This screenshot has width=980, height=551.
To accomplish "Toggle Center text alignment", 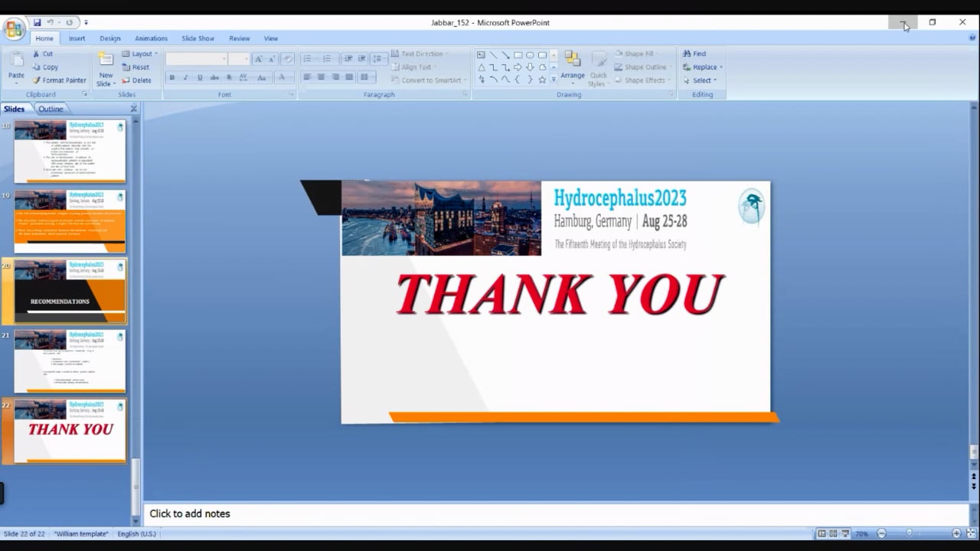I will pyautogui.click(x=321, y=77).
